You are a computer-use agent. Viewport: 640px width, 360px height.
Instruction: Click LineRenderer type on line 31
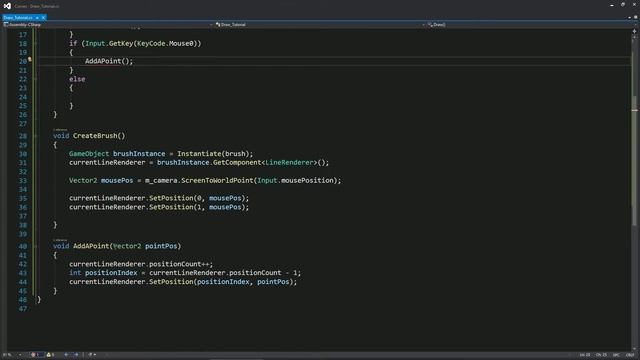click(x=289, y=162)
